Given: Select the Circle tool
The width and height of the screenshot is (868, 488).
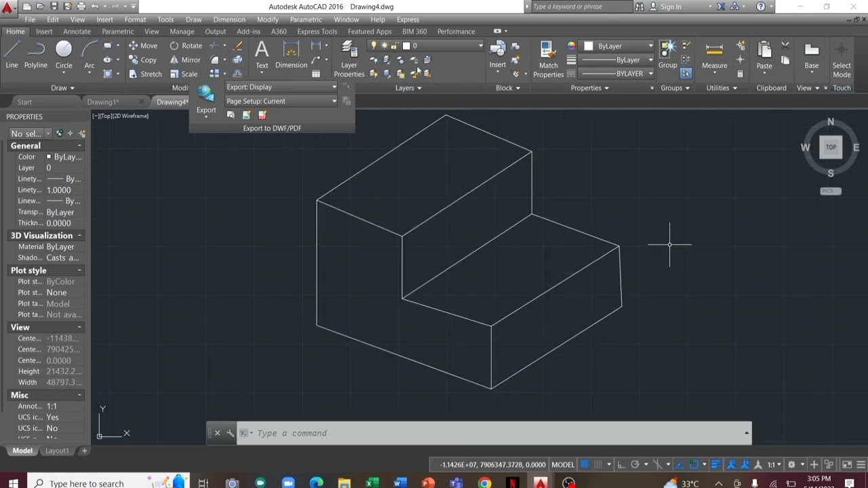Looking at the screenshot, I should 64,56.
